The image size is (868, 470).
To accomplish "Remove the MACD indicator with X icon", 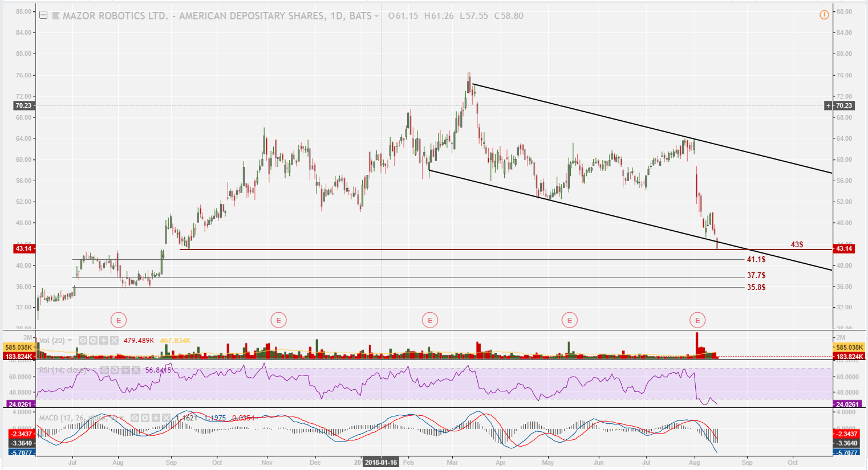I will (165, 418).
